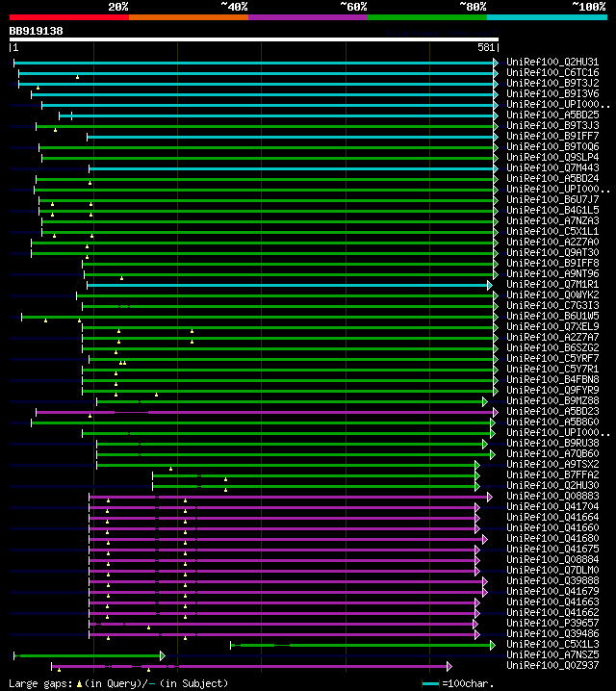Select UniRef100_A9NT96 label
This screenshot has height=691, width=616.
552,273
